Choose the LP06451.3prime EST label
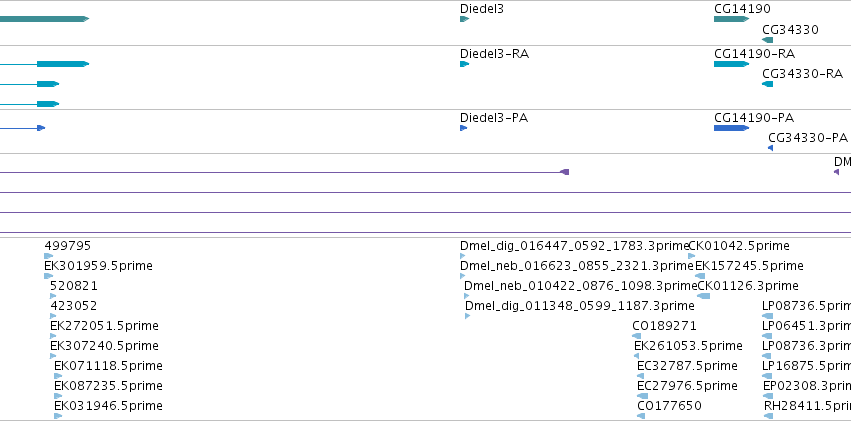This screenshot has height=421, width=851. coord(806,326)
